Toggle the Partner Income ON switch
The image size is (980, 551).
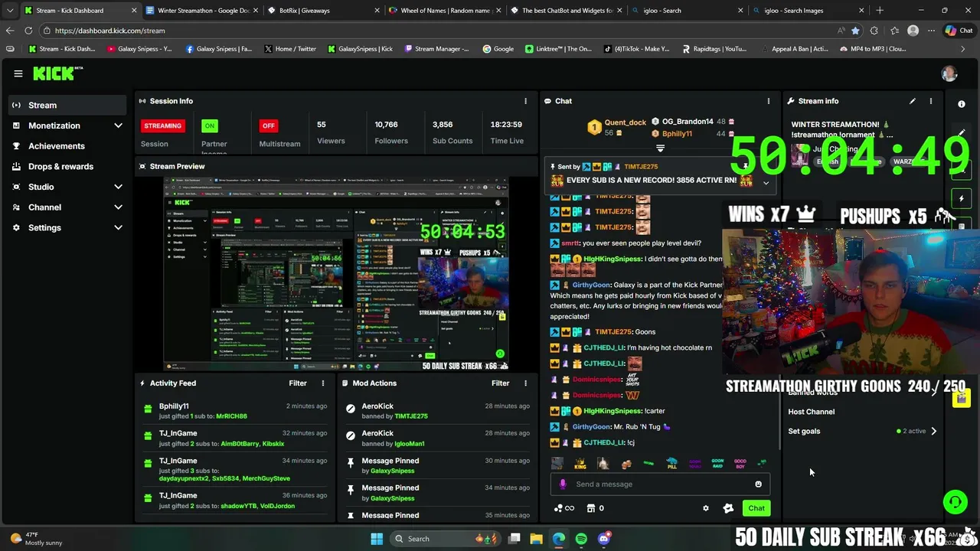click(x=209, y=126)
